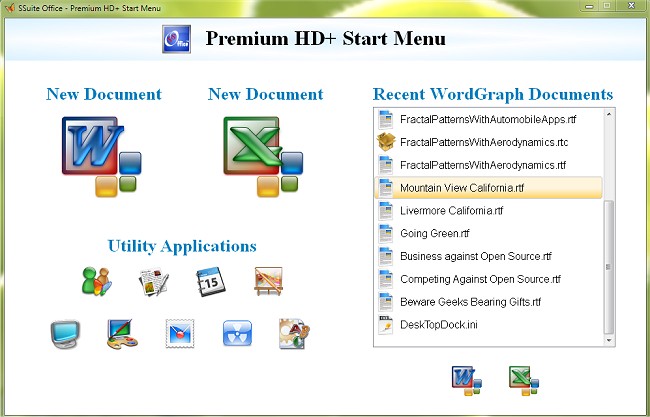Click the small WordGraph icon below the list
This screenshot has height=417, width=650.
[x=463, y=380]
